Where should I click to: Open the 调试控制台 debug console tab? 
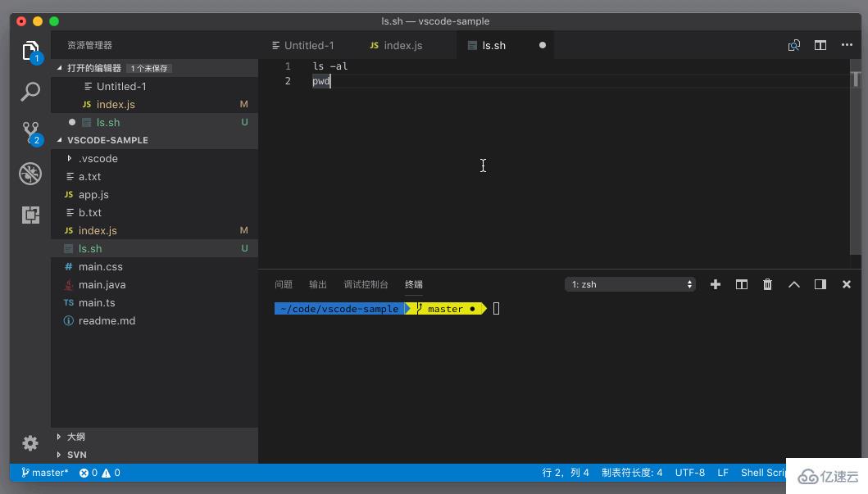pyautogui.click(x=366, y=284)
